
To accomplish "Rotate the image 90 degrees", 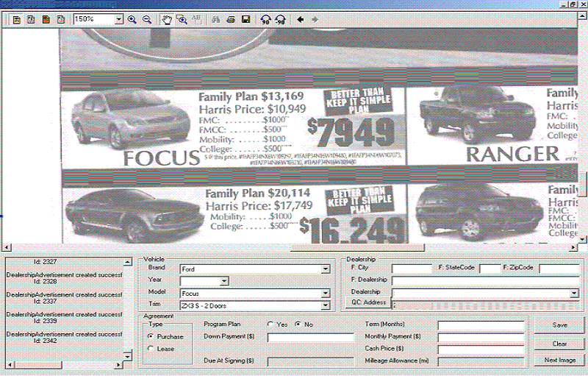I will pyautogui.click(x=265, y=20).
